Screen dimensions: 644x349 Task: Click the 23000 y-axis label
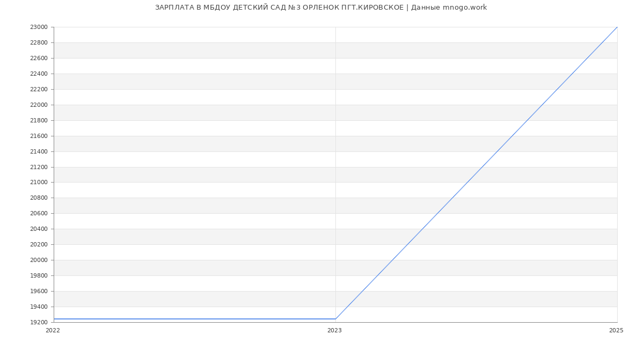coord(39,27)
